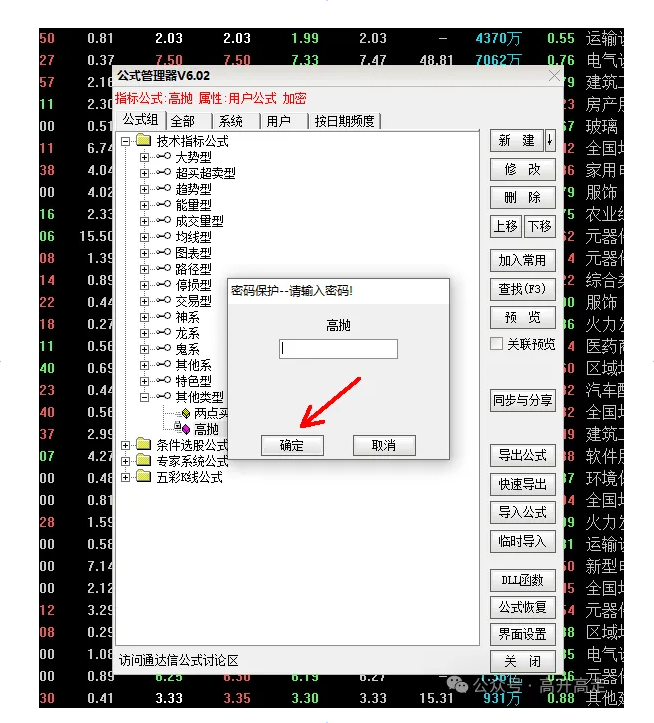Click the 关闭 button at bottom right
Image resolution: width=654 pixels, height=723 pixels.
tap(523, 662)
